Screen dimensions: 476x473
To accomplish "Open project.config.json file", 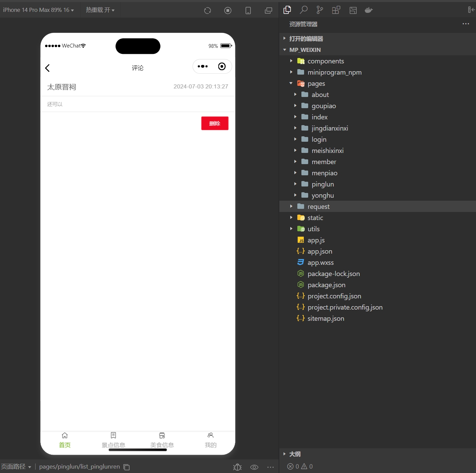I will pyautogui.click(x=377, y=296).
